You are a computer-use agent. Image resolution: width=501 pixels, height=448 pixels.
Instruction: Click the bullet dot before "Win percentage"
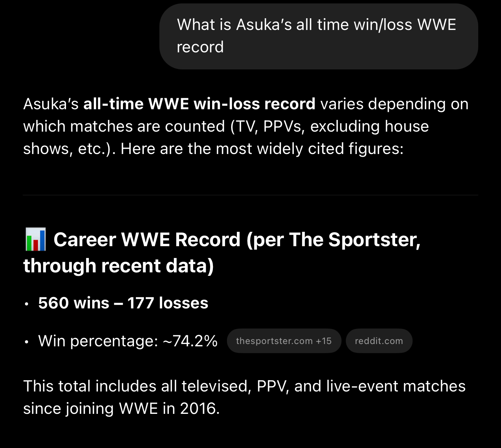[x=26, y=342]
